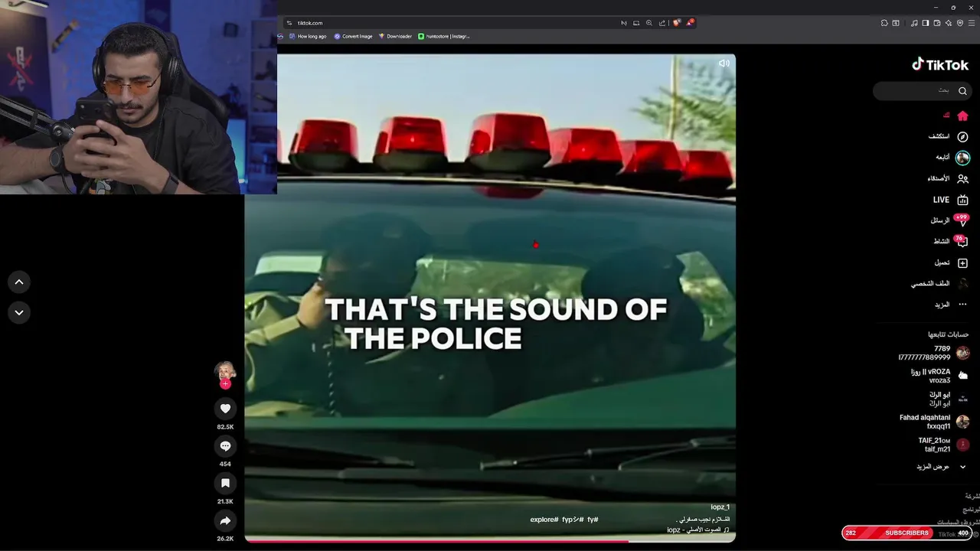Go to next video with down arrow

[x=19, y=312]
